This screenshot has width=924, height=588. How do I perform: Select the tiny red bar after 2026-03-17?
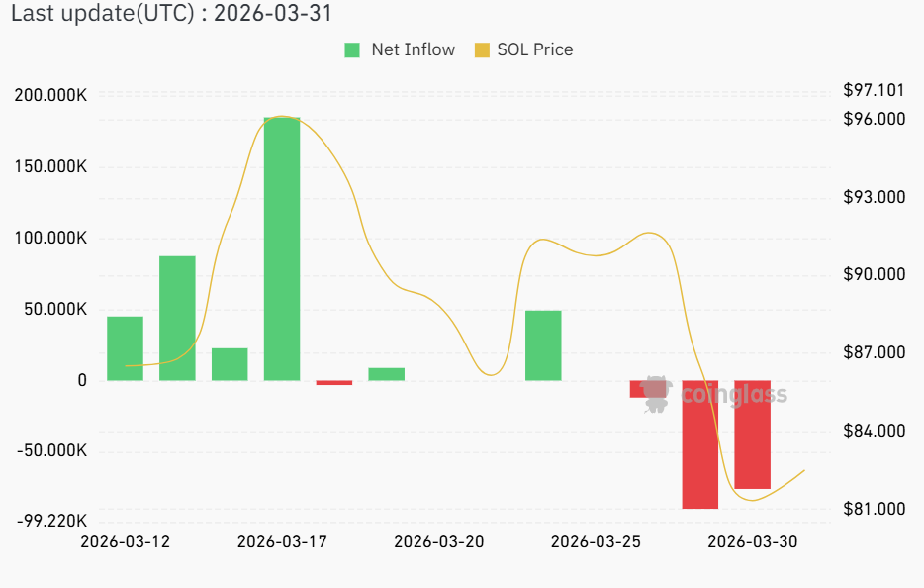click(x=334, y=382)
